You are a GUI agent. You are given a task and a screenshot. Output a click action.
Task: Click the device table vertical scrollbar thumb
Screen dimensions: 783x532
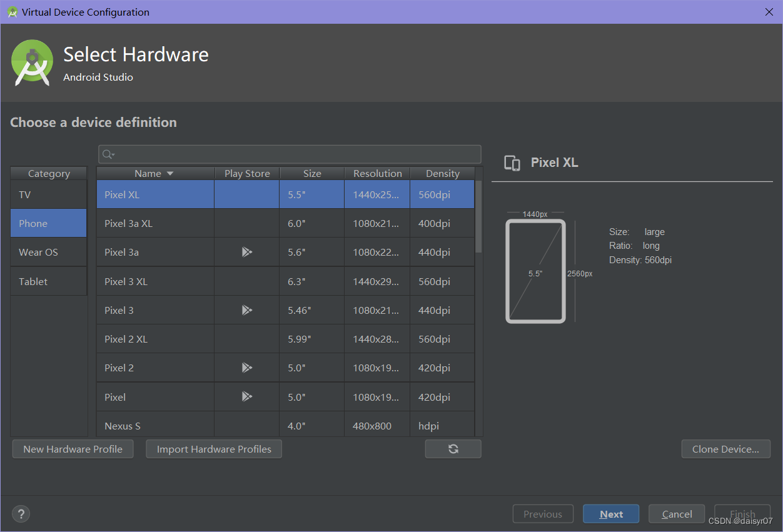[478, 216]
